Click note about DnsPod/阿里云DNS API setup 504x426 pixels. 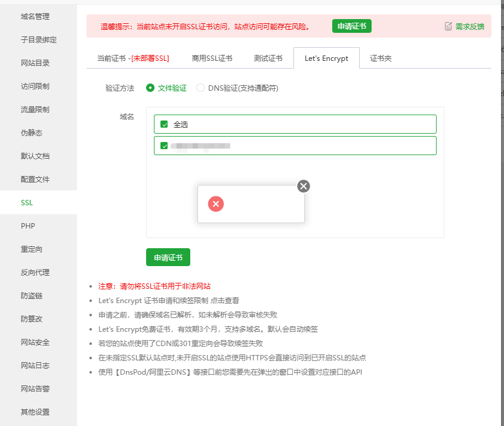(230, 372)
